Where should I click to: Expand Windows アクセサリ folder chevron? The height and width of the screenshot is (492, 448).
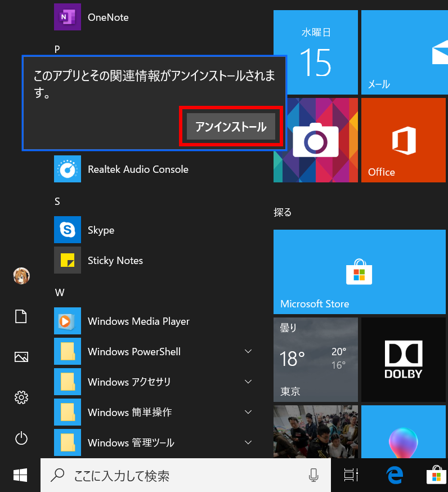(x=248, y=382)
